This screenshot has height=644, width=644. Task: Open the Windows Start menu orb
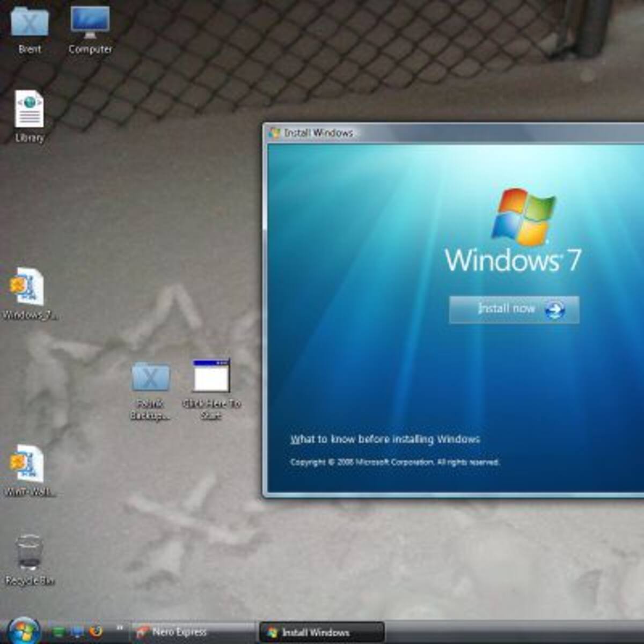[24, 631]
